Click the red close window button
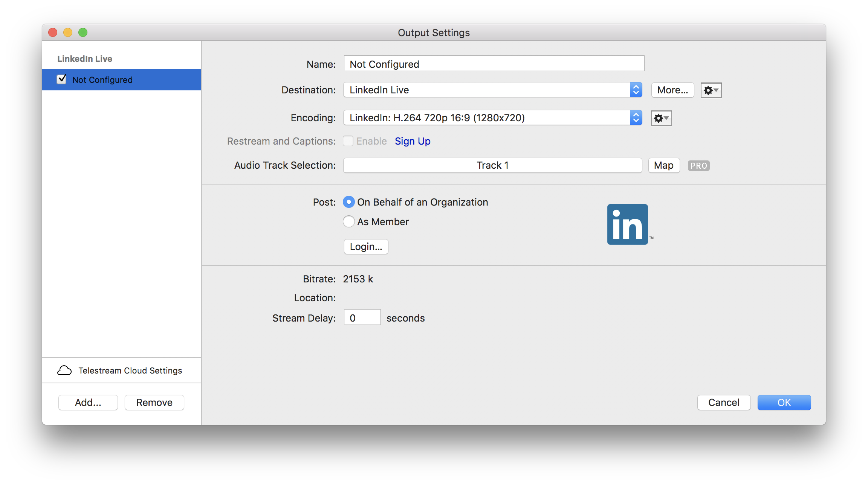 point(53,33)
